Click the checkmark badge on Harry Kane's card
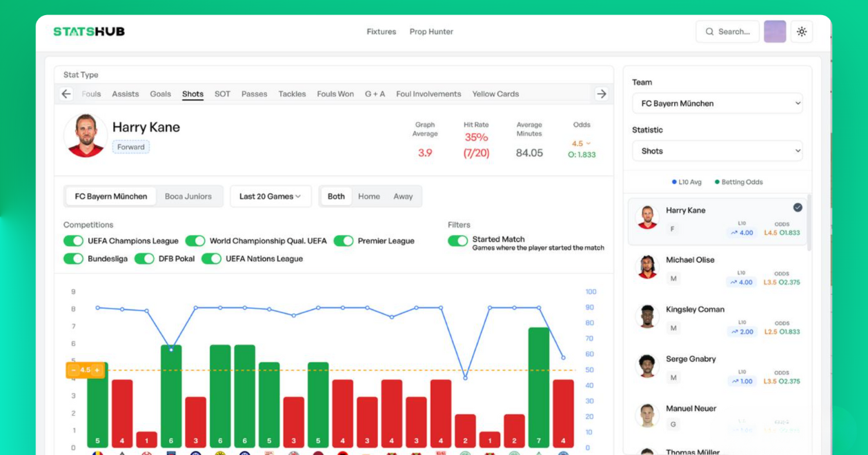The image size is (868, 455). point(798,208)
